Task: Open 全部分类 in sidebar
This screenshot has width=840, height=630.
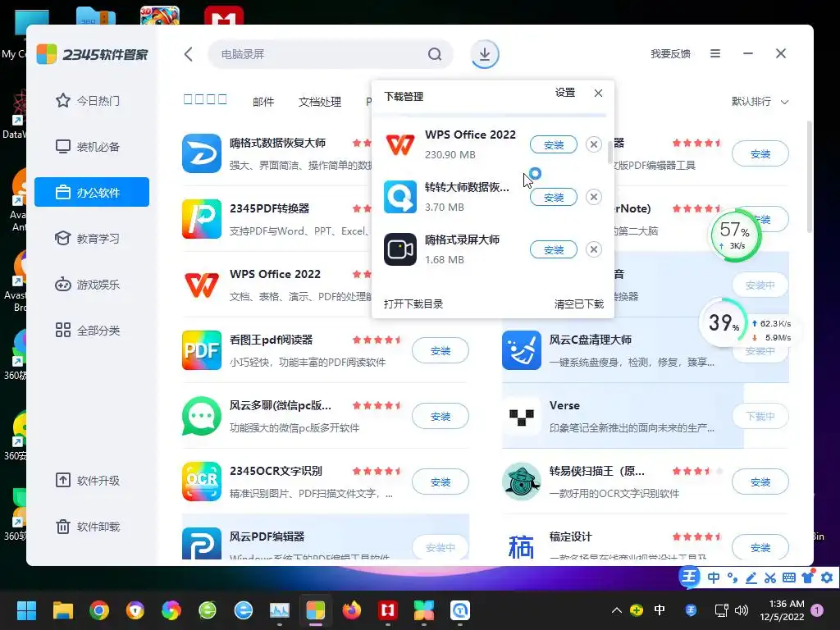Action: tap(92, 331)
